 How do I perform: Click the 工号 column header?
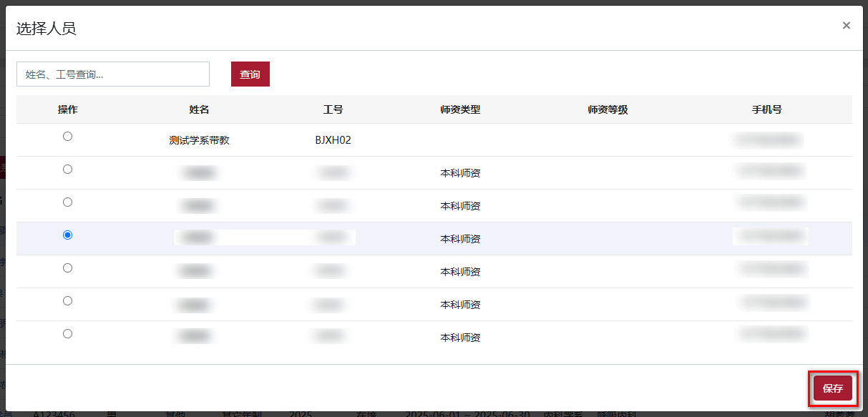[333, 109]
